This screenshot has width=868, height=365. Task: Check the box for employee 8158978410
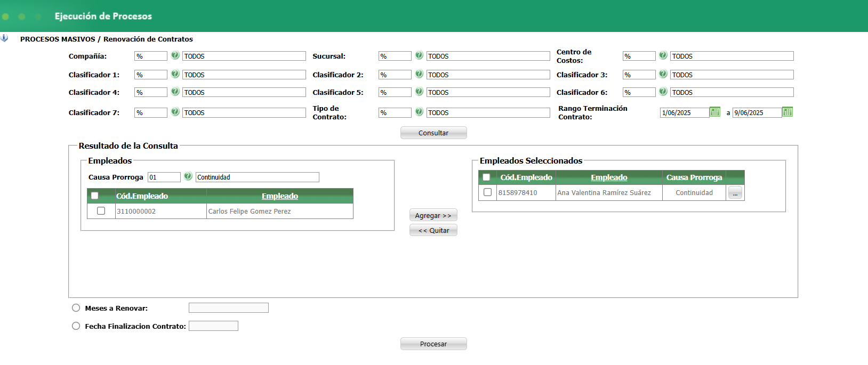tap(487, 192)
